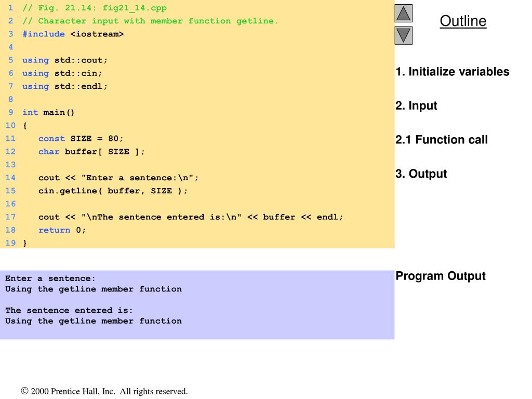
Task: Select '1. Initialize variables' outline entry
Action: tap(453, 72)
